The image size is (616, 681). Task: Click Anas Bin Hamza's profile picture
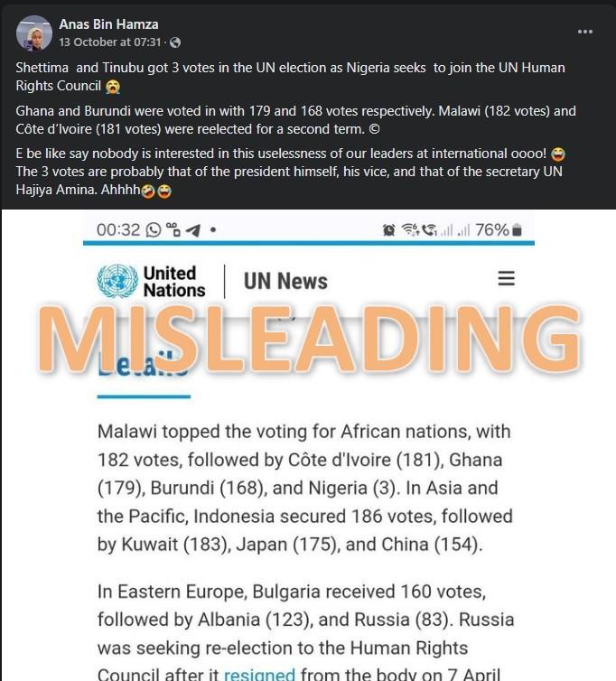pyautogui.click(x=34, y=33)
